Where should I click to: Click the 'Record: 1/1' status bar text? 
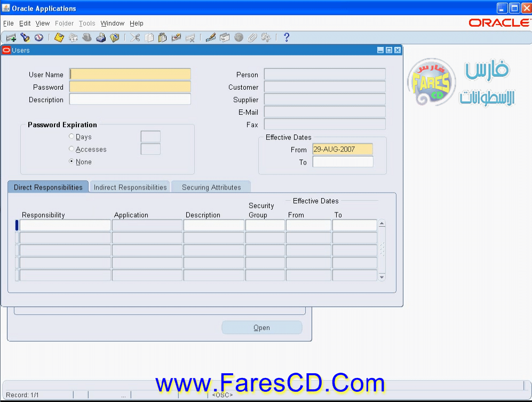22,395
